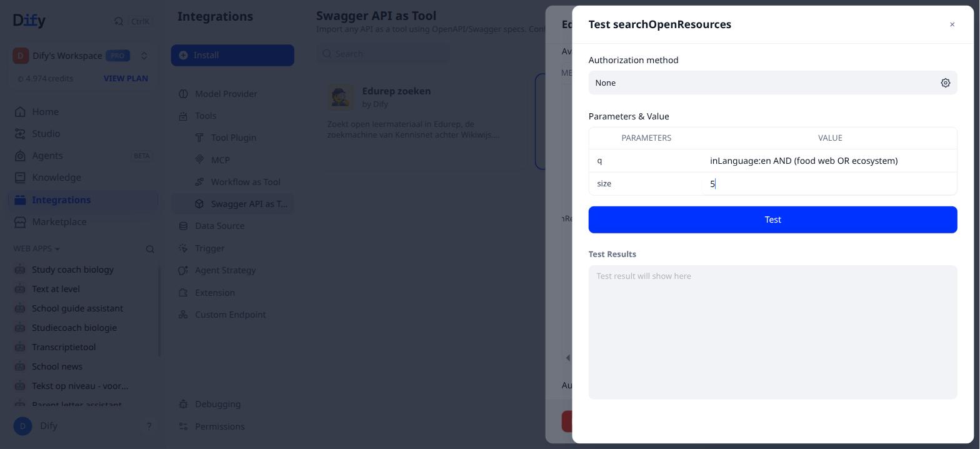Screen dimensions: 980x449
Task: Click the Permissions icon
Action: 183,426
